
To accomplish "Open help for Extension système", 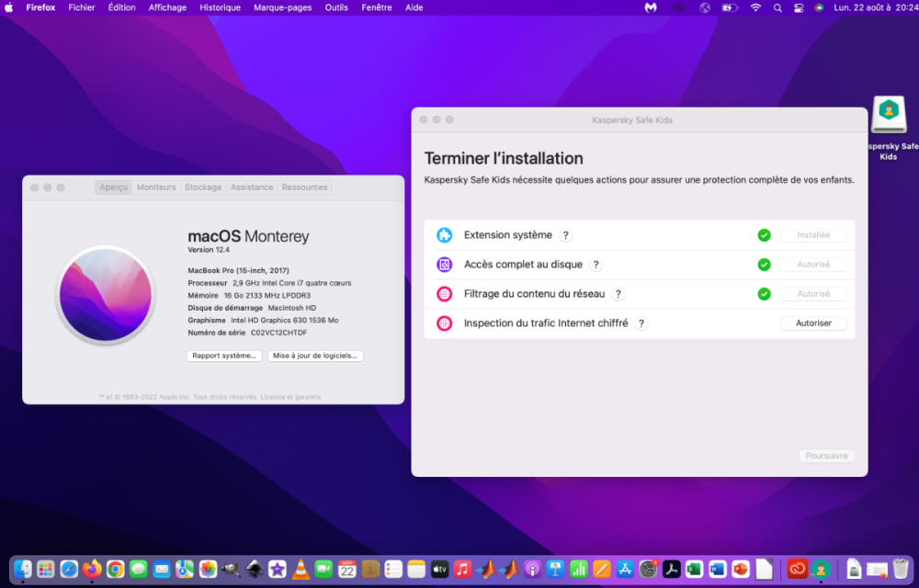I will click(565, 235).
